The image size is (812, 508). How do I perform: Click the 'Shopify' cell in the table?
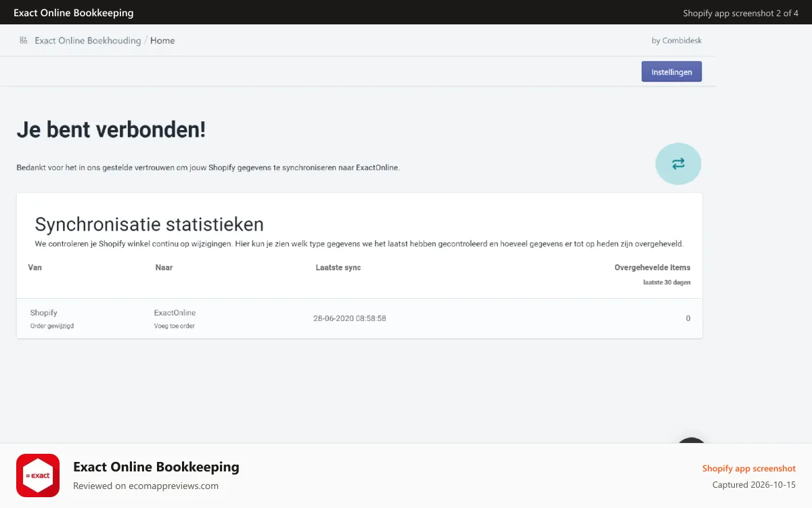(43, 313)
